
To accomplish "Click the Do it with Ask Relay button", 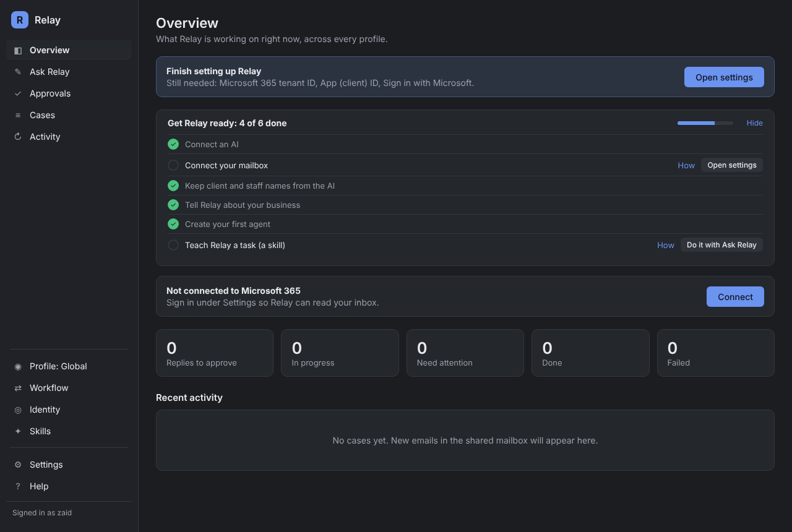I will [x=721, y=245].
